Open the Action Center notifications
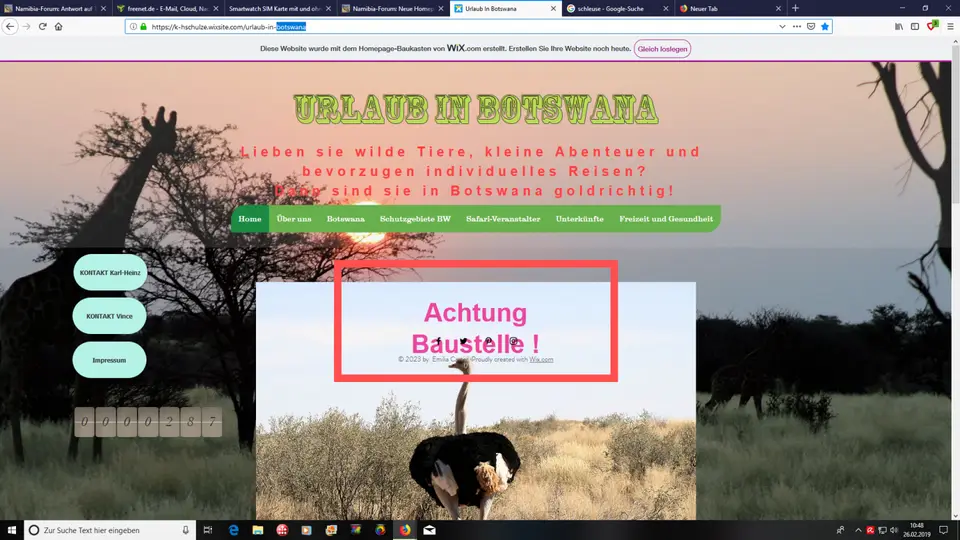Viewport: 960px width, 540px height. 943,530
